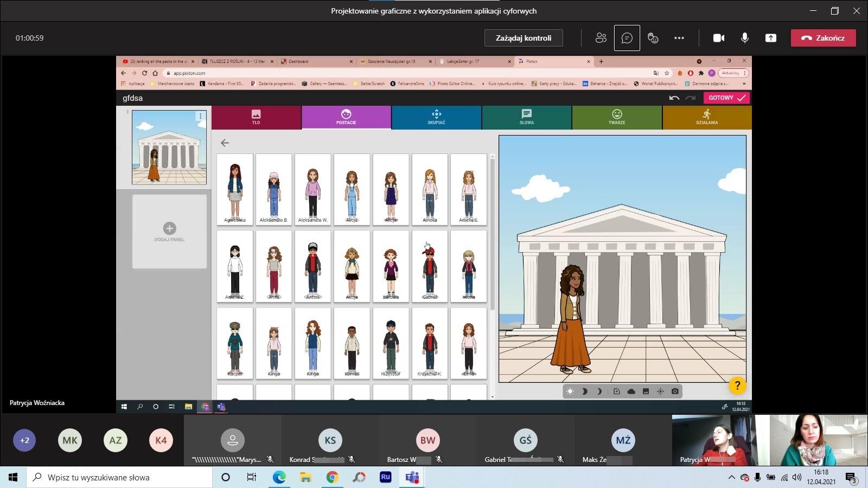The image size is (868, 488).
Task: Choose the Kacper character
Action: tap(235, 343)
